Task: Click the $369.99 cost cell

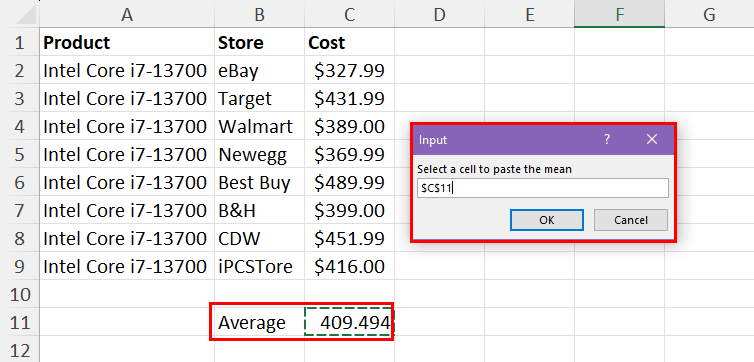Action: (349, 154)
